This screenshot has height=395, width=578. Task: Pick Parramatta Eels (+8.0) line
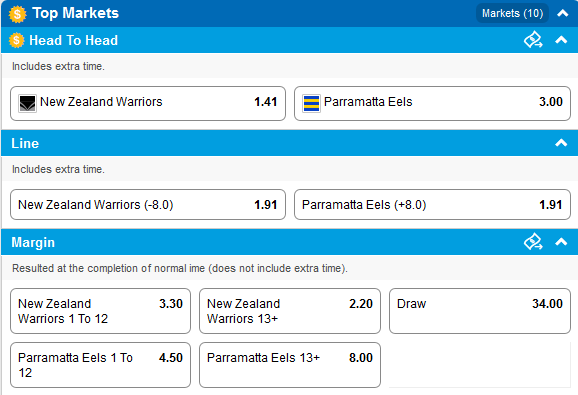432,205
